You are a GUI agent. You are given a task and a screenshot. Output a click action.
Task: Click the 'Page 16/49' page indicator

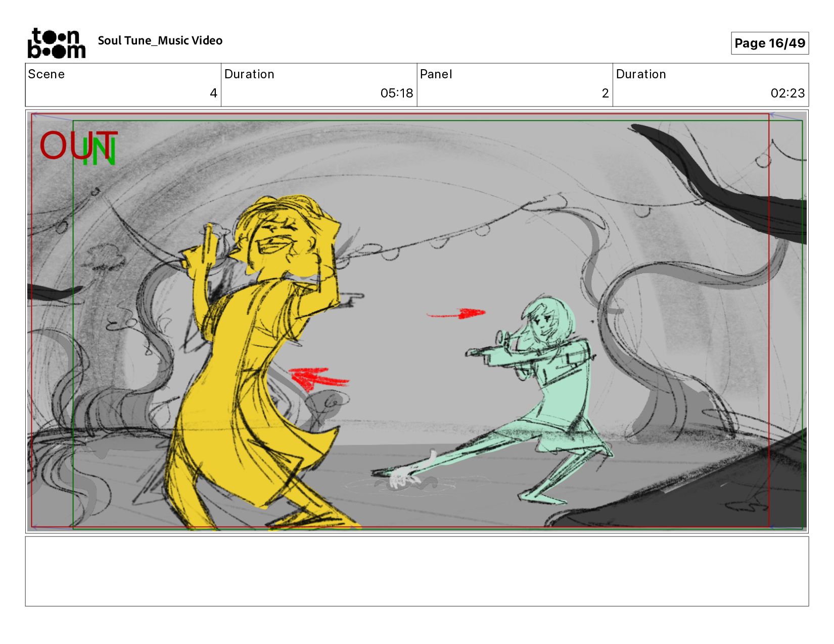coord(770,43)
